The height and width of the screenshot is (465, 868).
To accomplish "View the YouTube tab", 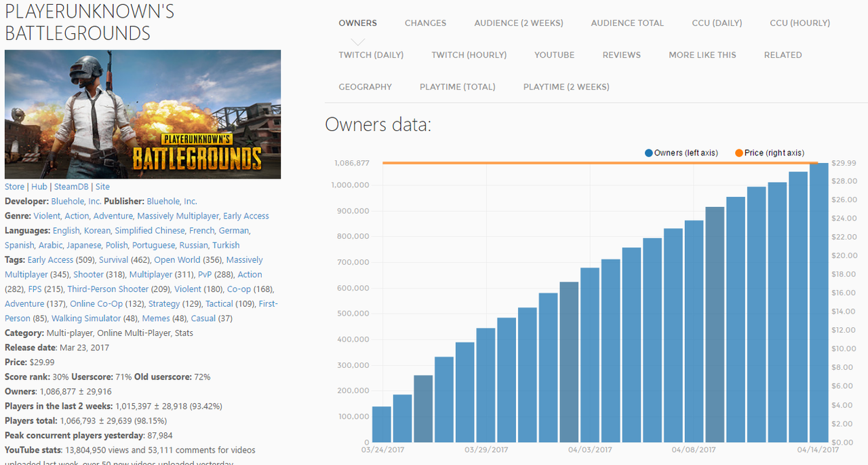I will (554, 55).
